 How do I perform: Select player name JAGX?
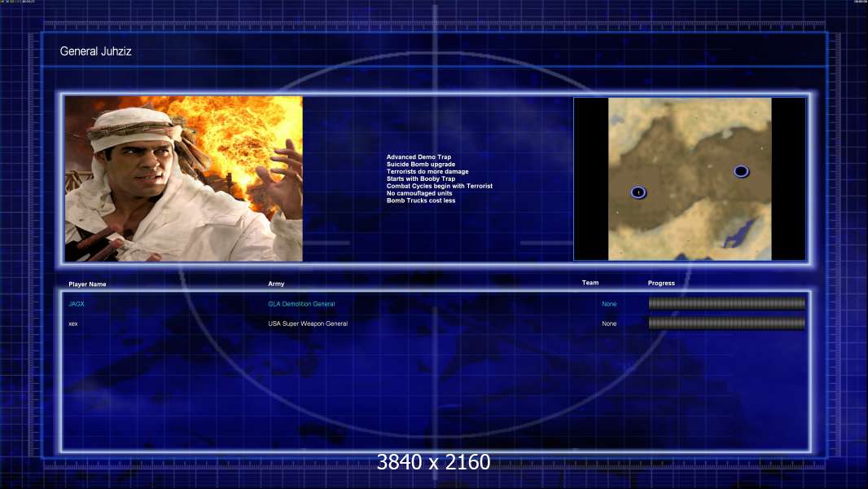click(x=77, y=304)
